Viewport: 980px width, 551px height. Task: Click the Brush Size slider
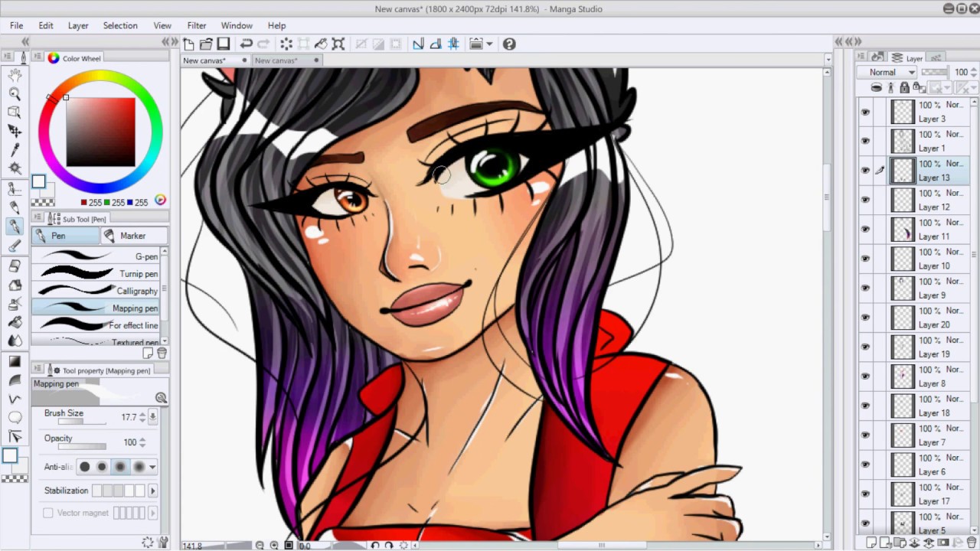[x=82, y=422]
